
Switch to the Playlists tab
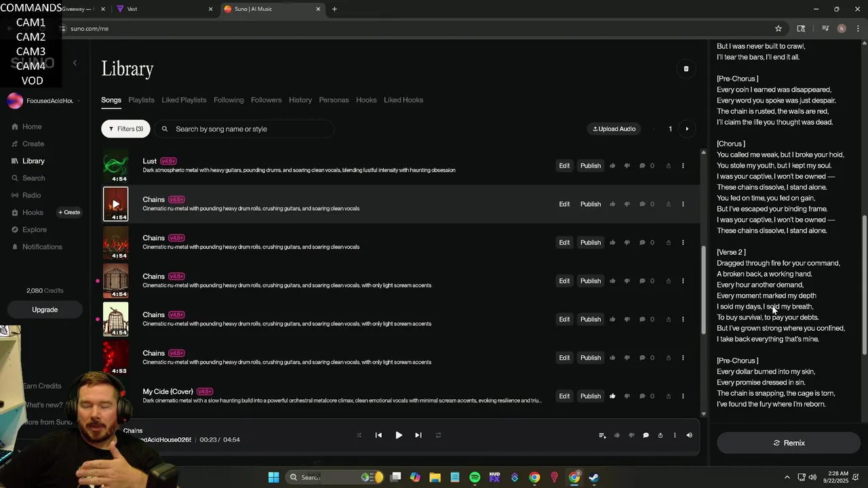point(141,100)
